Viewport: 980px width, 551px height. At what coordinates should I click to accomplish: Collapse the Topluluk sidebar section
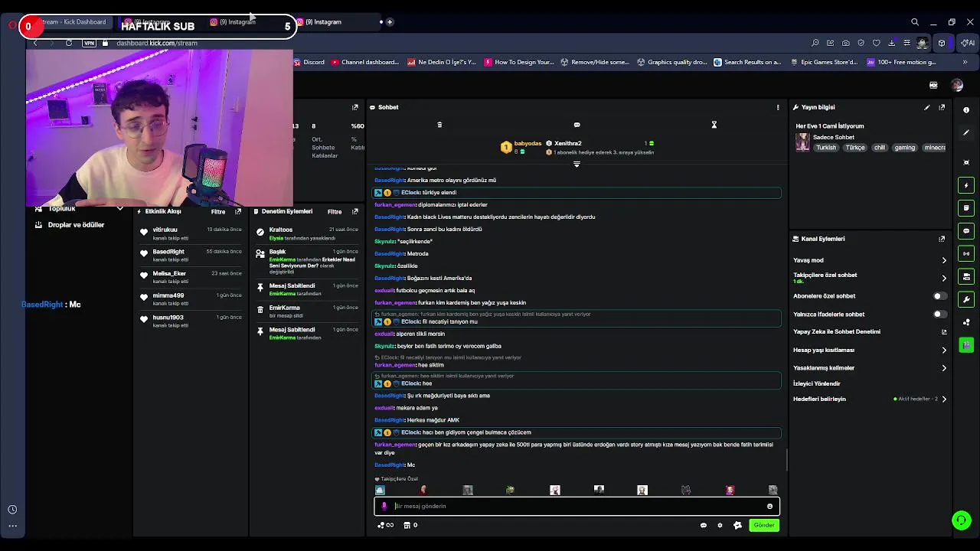tap(119, 209)
